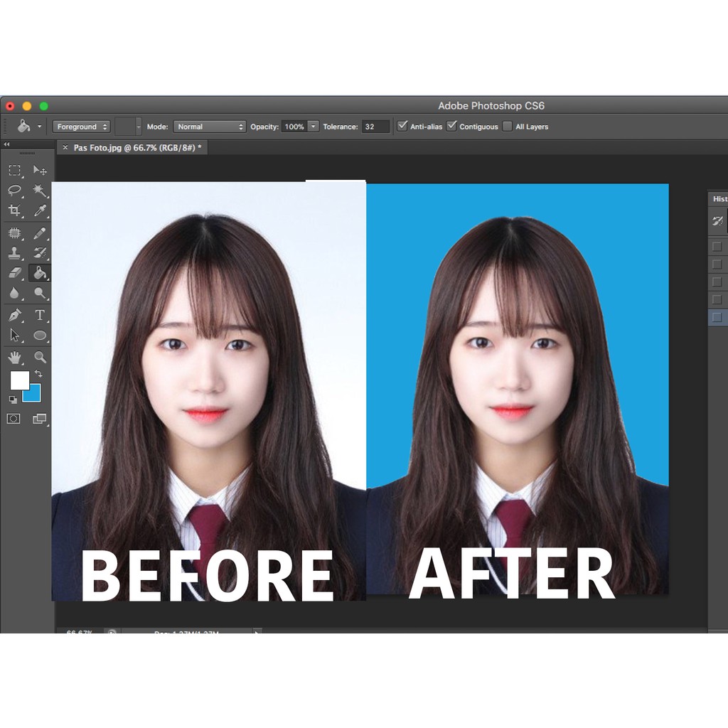Enable the All Layers checkbox
Image resolution: width=728 pixels, height=728 pixels.
pos(508,127)
